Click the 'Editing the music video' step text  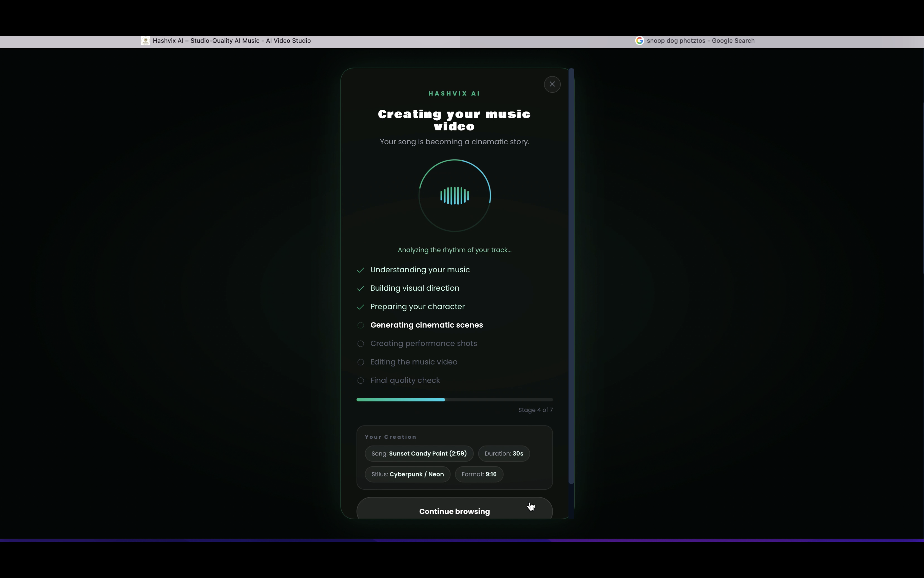pos(414,362)
